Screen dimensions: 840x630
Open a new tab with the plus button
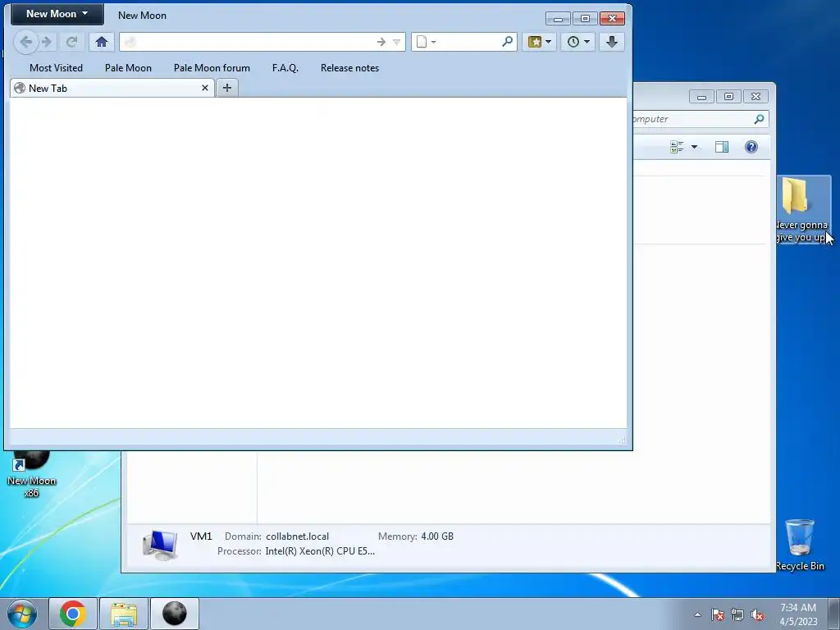pyautogui.click(x=227, y=88)
